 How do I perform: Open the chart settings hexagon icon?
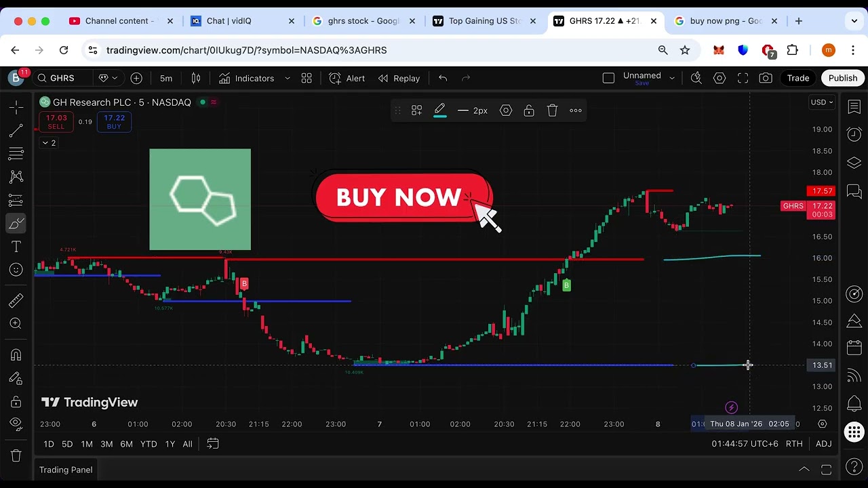719,78
